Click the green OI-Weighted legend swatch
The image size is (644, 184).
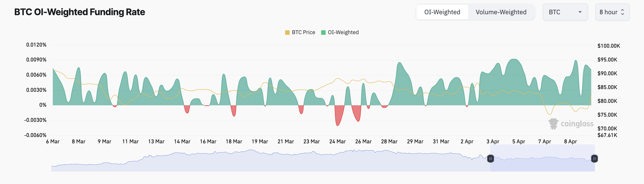pos(323,33)
